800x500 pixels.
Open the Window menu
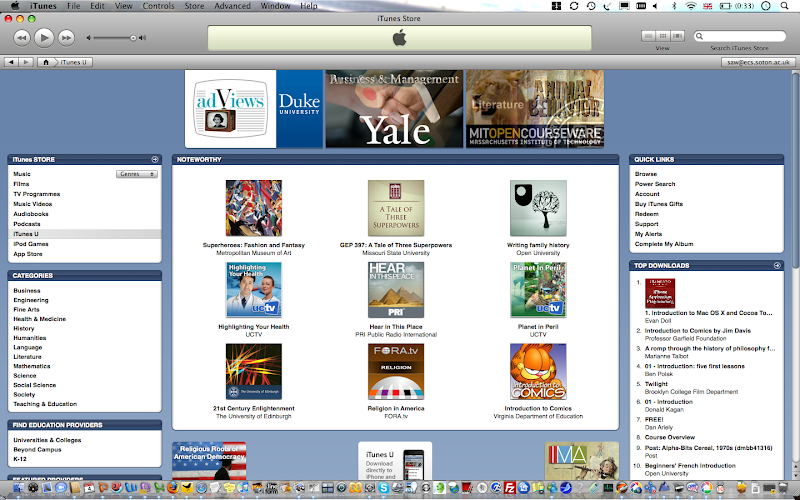[x=275, y=6]
